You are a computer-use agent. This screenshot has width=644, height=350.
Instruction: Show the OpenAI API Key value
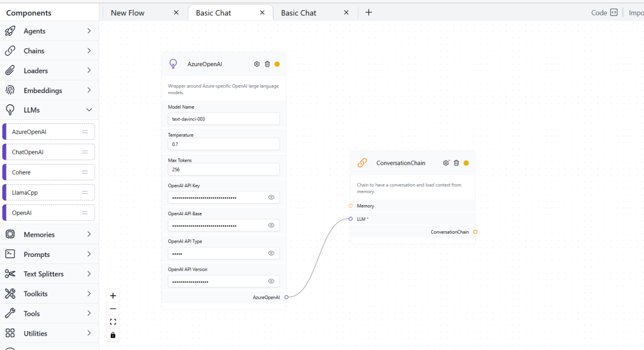271,197
